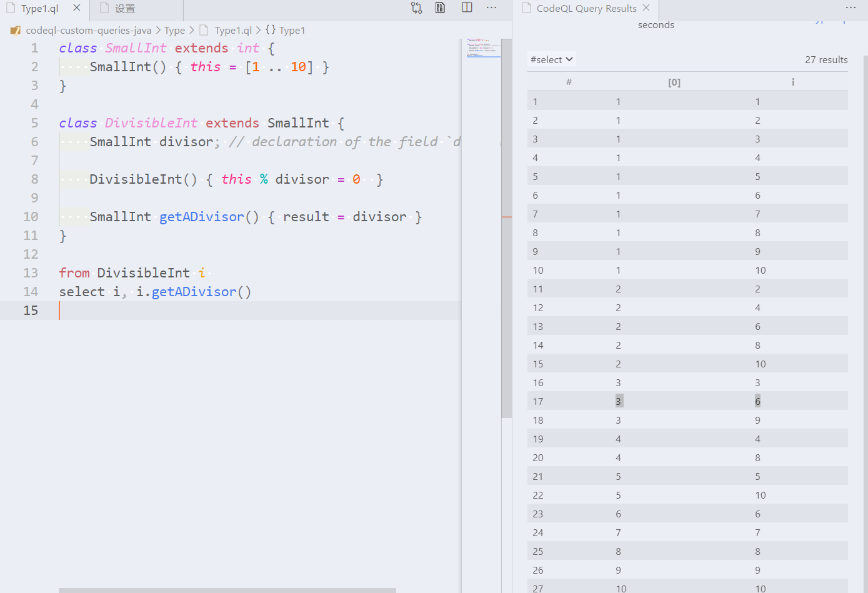868x593 pixels.
Task: Click the editor horizontal scrollbar
Action: click(x=227, y=590)
